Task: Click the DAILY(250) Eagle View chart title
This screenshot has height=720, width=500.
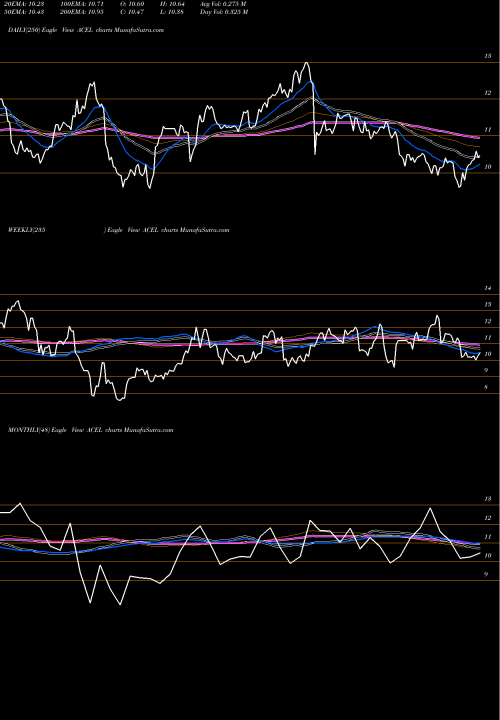Action: tap(86, 30)
